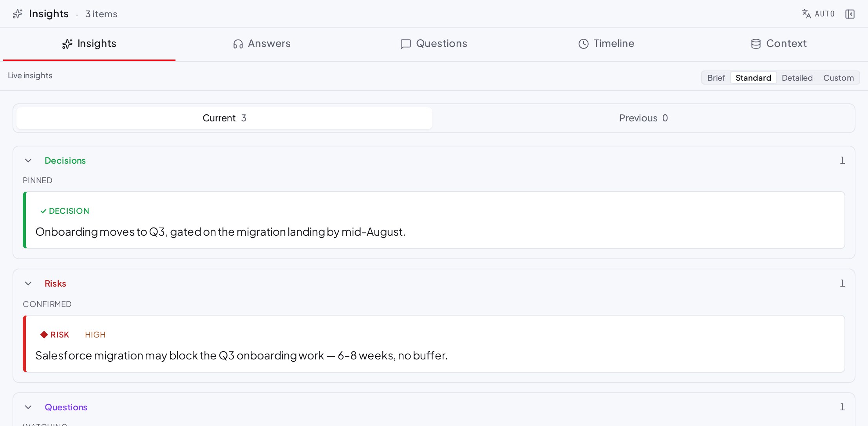Select Standard detail level

click(x=753, y=78)
